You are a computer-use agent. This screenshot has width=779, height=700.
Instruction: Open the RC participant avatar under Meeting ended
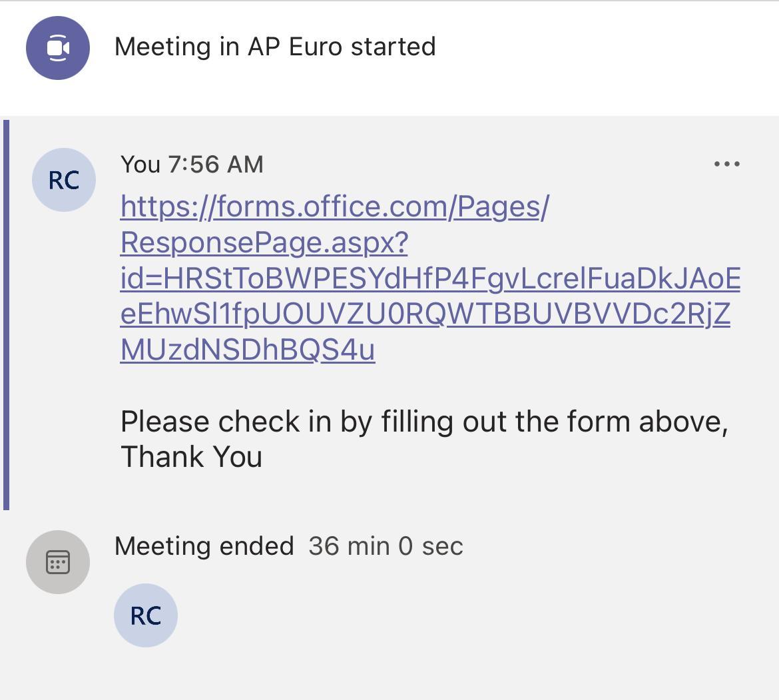[146, 615]
